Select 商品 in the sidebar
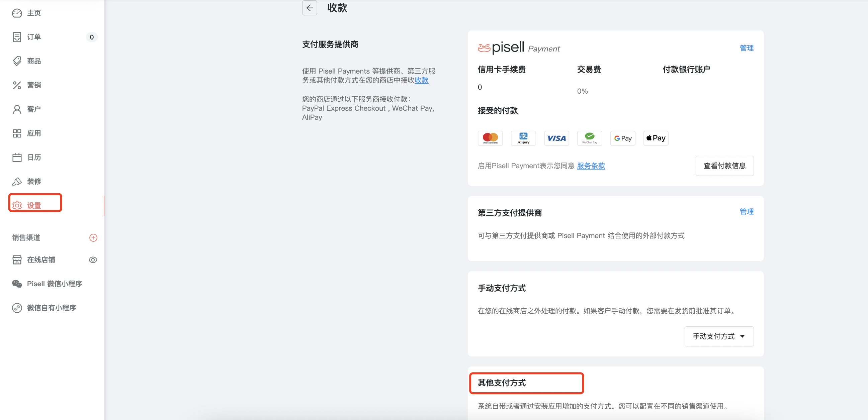Image resolution: width=868 pixels, height=420 pixels. pyautogui.click(x=34, y=61)
